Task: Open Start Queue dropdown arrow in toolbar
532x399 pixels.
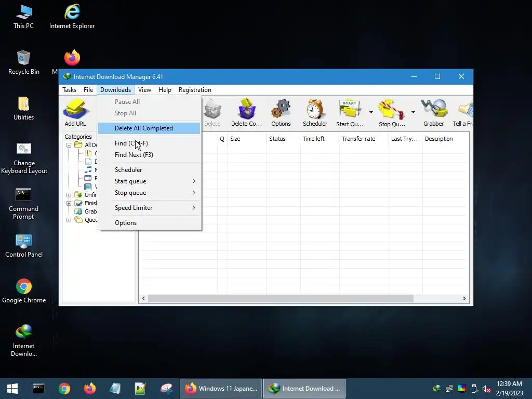Action: coord(371,112)
